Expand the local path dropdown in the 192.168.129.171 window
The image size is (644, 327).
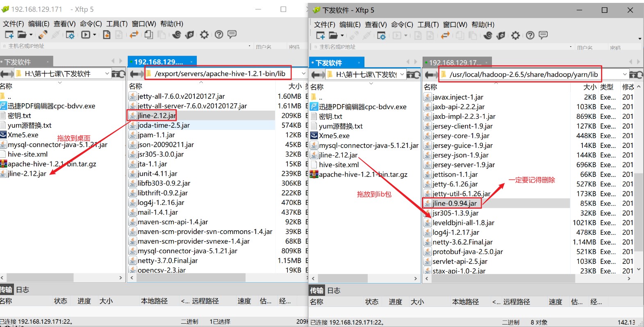(x=107, y=74)
